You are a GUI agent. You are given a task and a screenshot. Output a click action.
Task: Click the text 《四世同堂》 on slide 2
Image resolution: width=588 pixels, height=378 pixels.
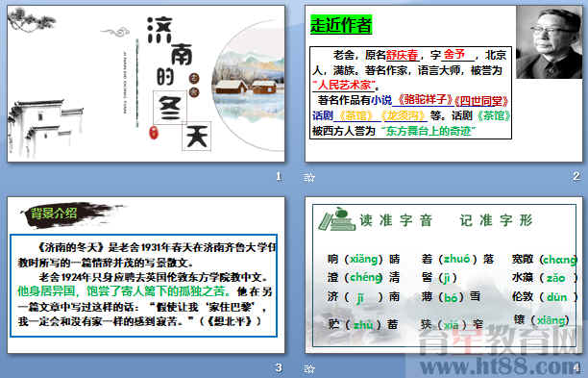coord(481,101)
